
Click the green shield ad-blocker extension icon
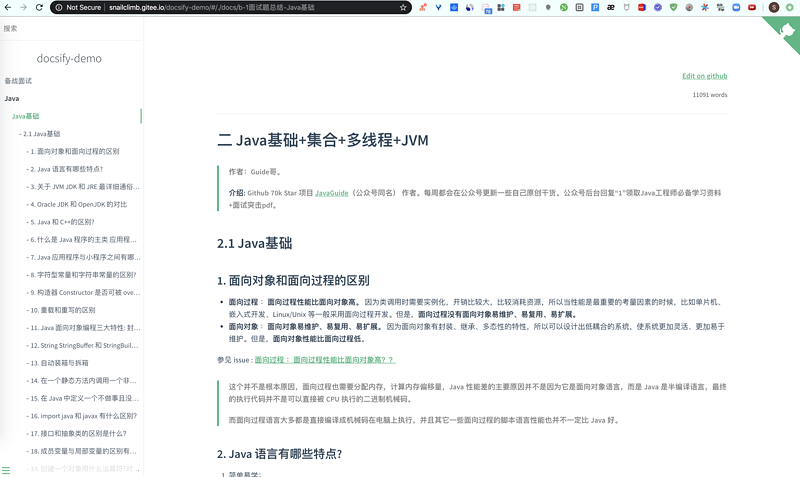[x=673, y=7]
